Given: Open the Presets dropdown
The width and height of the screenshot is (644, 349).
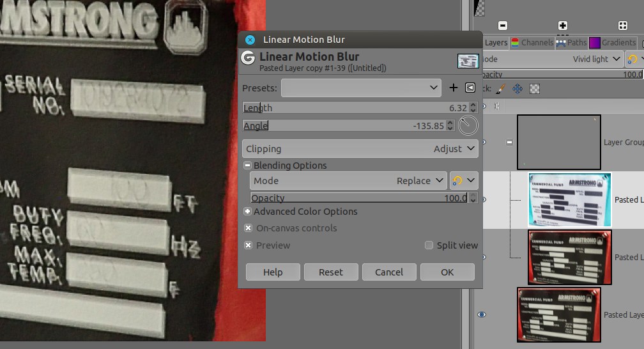Looking at the screenshot, I should coord(361,88).
